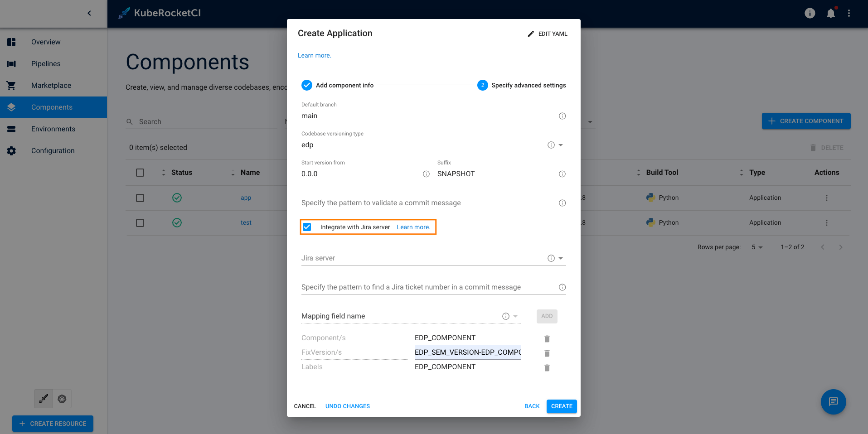
Task: Open the Configuration settings from the sidebar
Action: coord(53,150)
